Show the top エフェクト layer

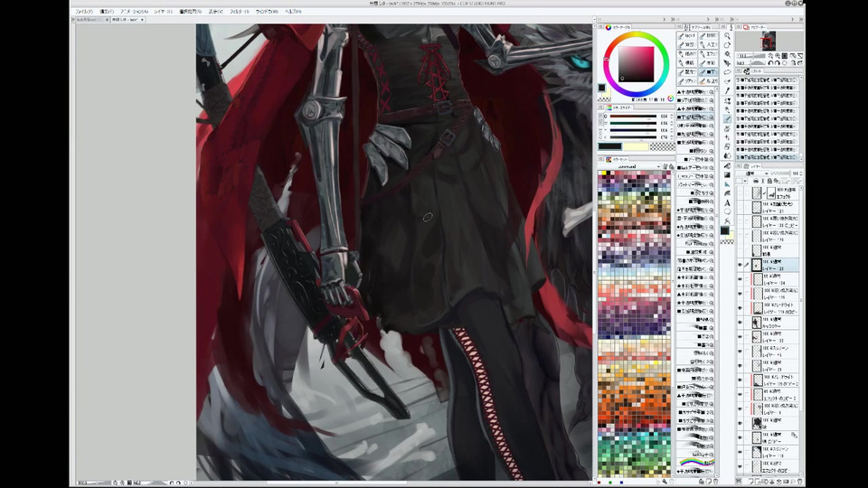point(741,192)
